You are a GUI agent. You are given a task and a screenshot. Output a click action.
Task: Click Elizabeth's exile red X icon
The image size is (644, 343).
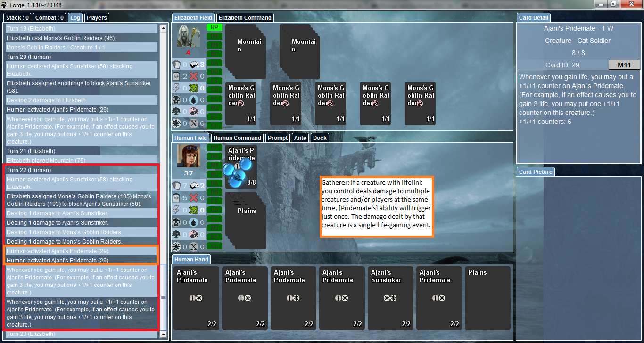pos(193,76)
